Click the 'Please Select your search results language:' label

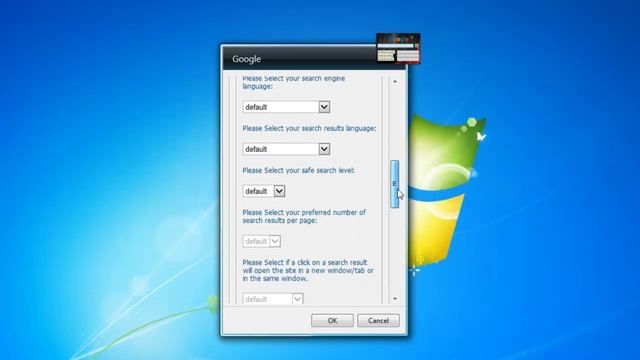(309, 128)
